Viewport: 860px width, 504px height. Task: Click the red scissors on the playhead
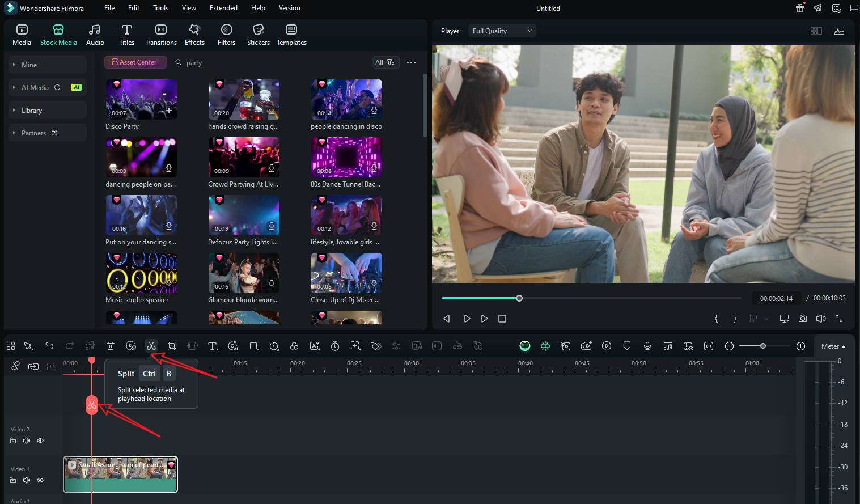pos(92,405)
